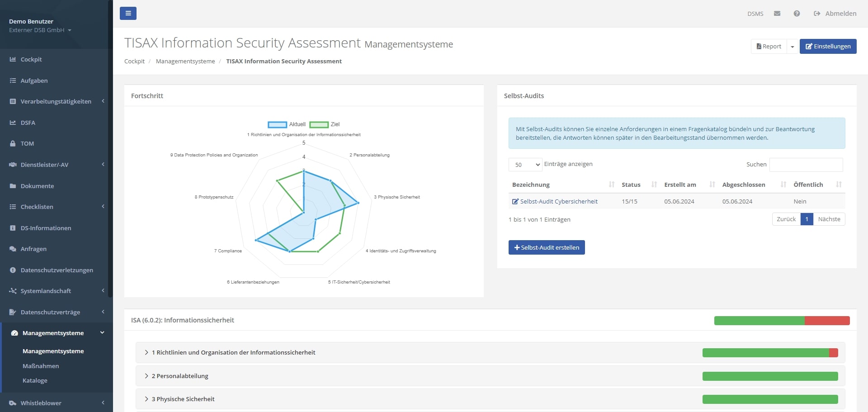The height and width of the screenshot is (412, 868).
Task: Follow the Managementsysteme breadcrumb link
Action: (185, 61)
